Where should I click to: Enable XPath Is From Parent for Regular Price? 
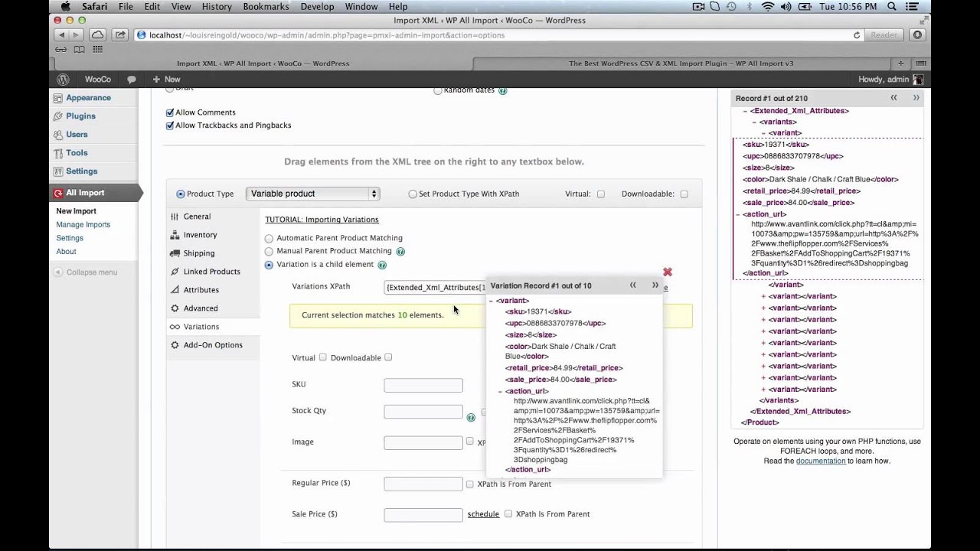[x=470, y=484]
